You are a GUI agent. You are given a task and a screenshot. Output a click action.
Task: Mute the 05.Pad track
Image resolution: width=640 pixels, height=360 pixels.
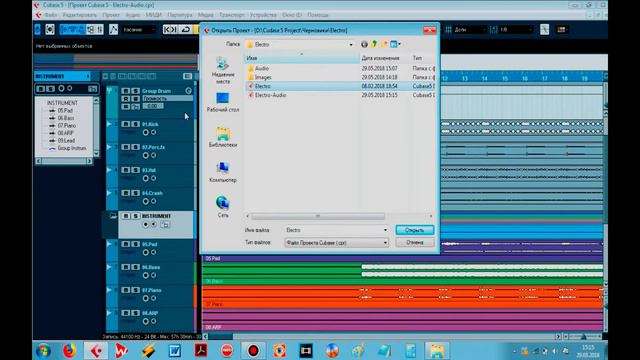pos(126,244)
